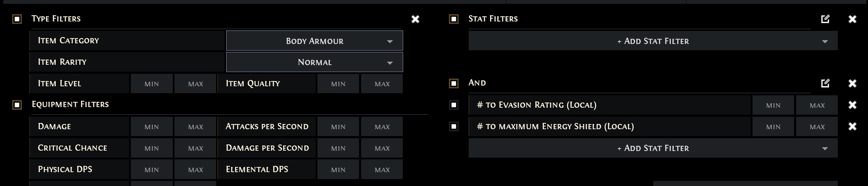Viewport: 868px width, 186px height.
Task: Remove the Stat Filters group with X
Action: pos(852,19)
